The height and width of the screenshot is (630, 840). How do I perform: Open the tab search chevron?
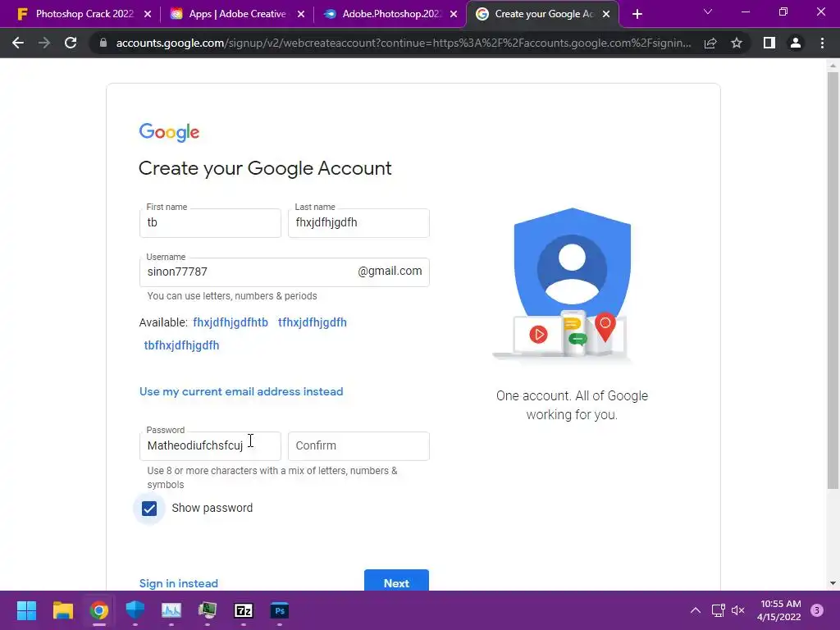click(x=708, y=11)
